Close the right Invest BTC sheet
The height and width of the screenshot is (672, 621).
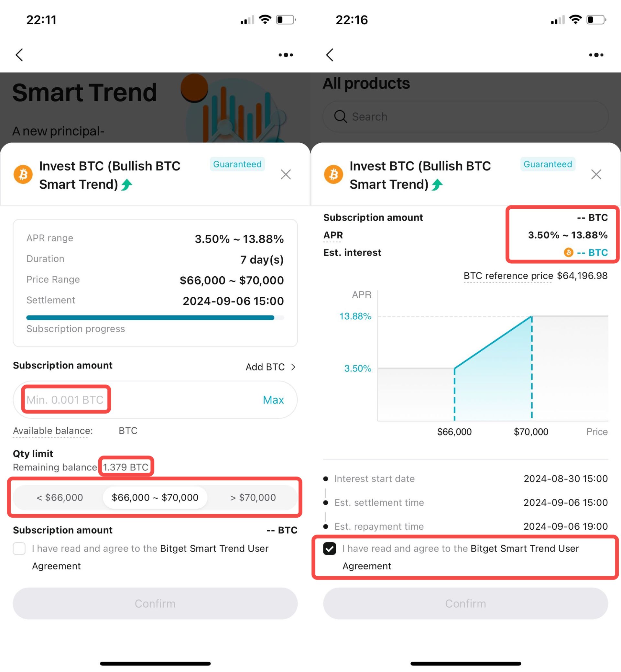[596, 174]
